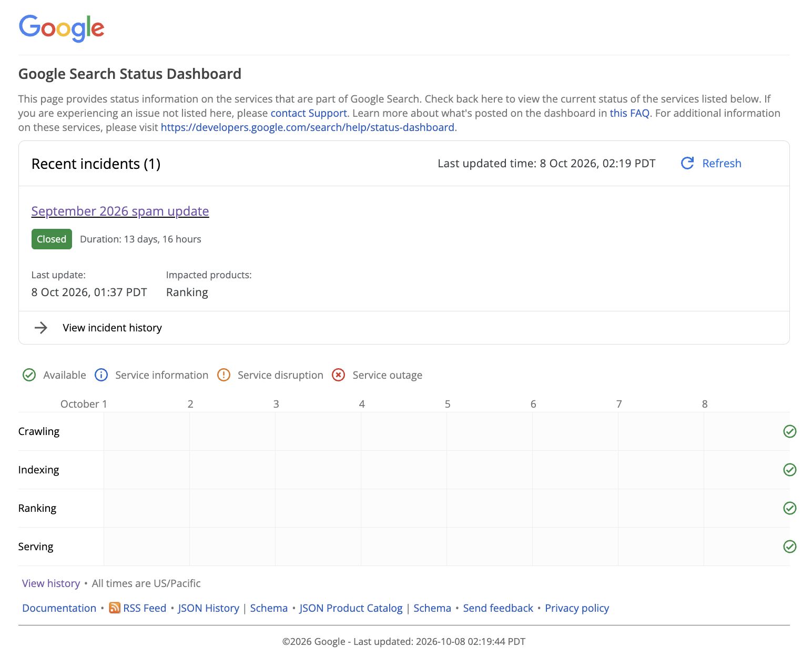Click the green Closed status badge

(x=52, y=239)
